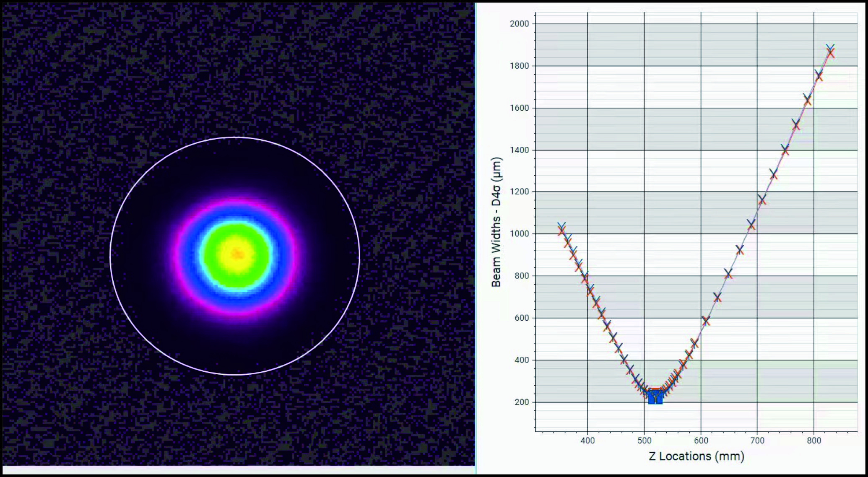Image resolution: width=868 pixels, height=477 pixels.
Task: Click the data point at 400 mm gridline
Action: pyautogui.click(x=585, y=277)
